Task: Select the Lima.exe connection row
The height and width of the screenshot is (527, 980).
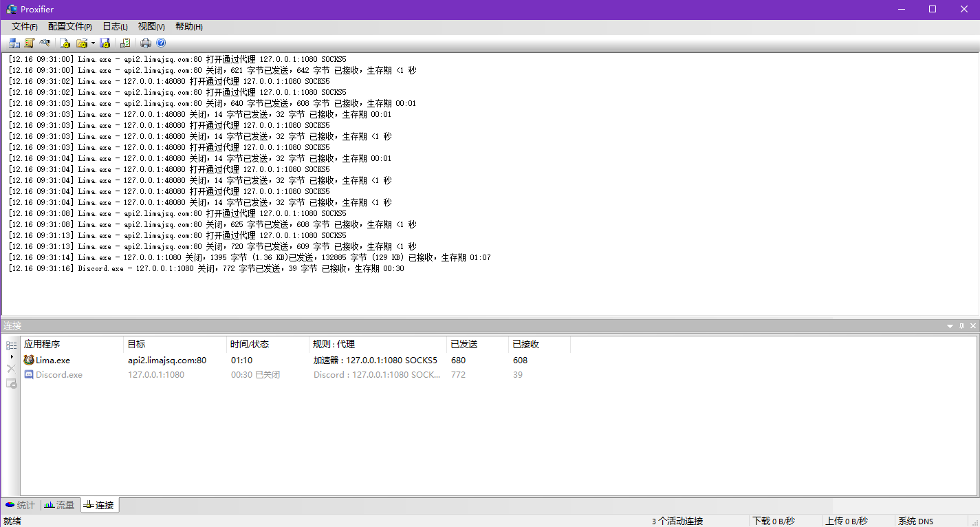Action: click(x=296, y=360)
